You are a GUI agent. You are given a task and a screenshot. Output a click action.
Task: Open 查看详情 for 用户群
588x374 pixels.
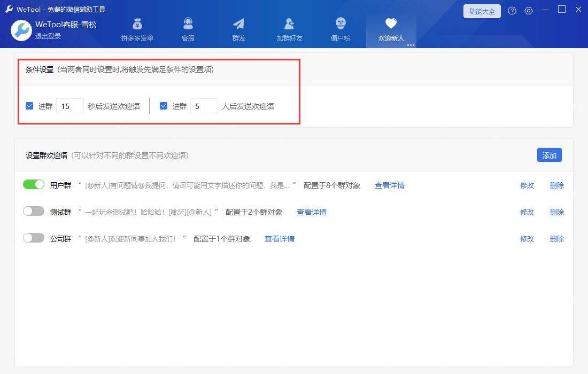click(x=390, y=185)
